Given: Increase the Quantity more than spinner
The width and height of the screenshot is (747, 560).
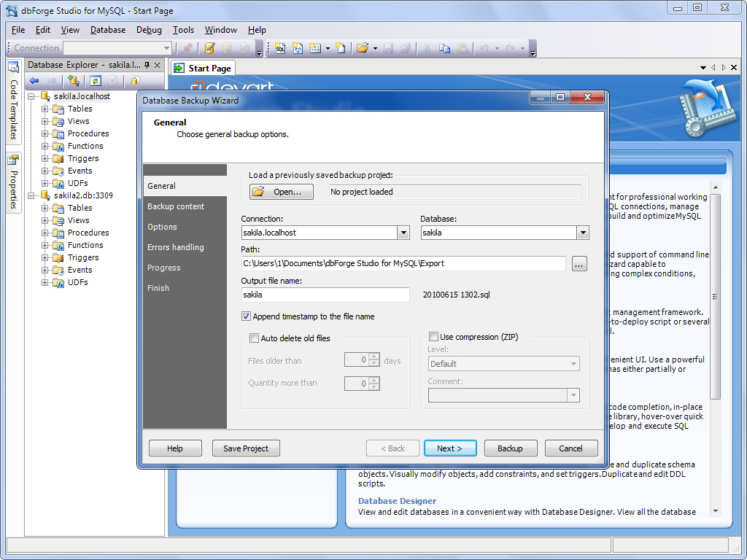Looking at the screenshot, I should coord(374,380).
